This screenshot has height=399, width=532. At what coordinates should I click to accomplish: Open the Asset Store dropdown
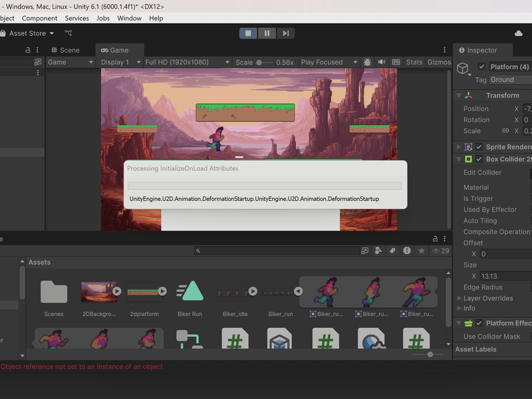(27, 33)
